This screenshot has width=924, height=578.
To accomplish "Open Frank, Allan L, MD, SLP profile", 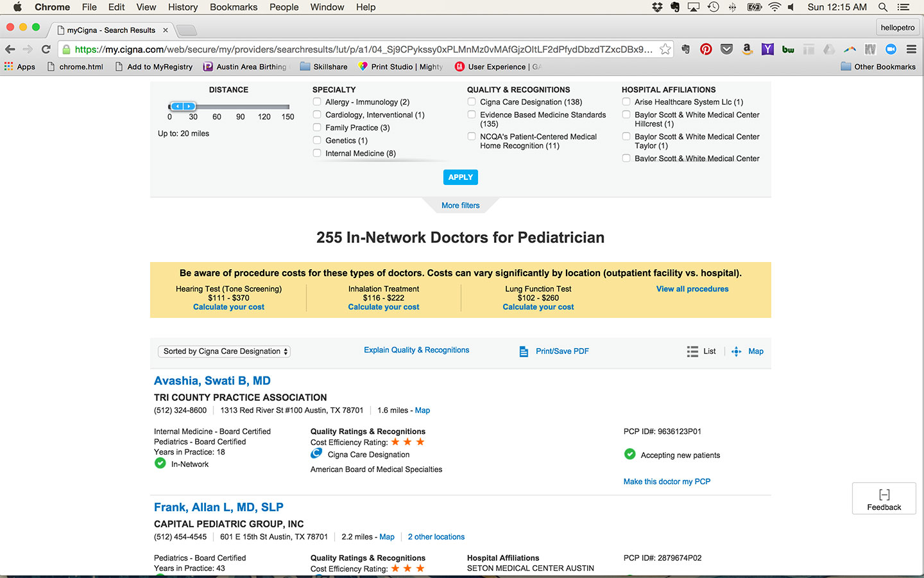I will [219, 507].
